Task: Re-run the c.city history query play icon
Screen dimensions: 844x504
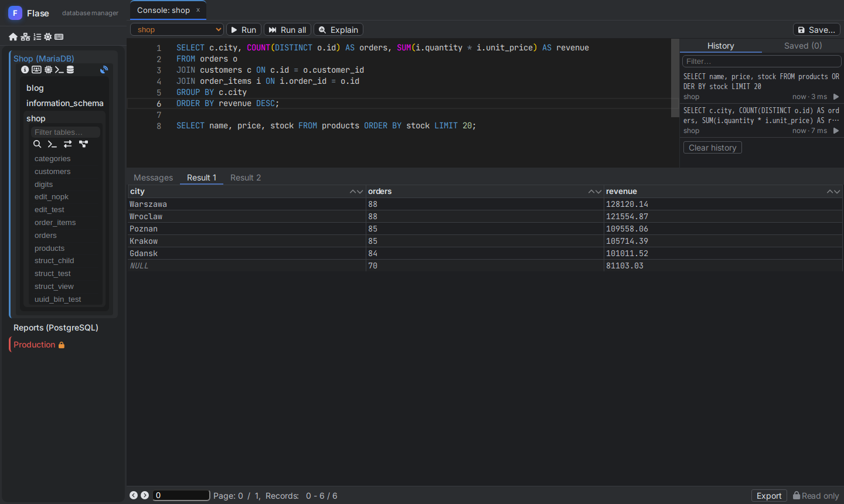Action: pyautogui.click(x=836, y=131)
